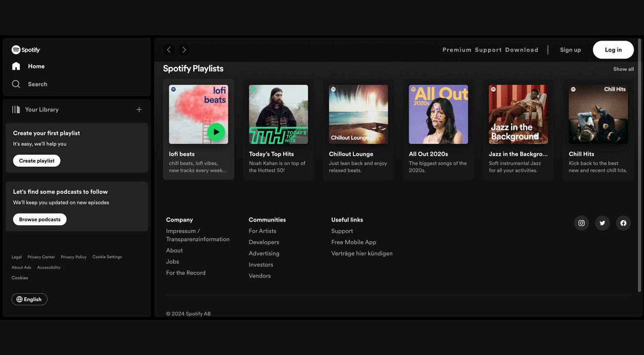Click the All Out 2020s title

coord(428,154)
